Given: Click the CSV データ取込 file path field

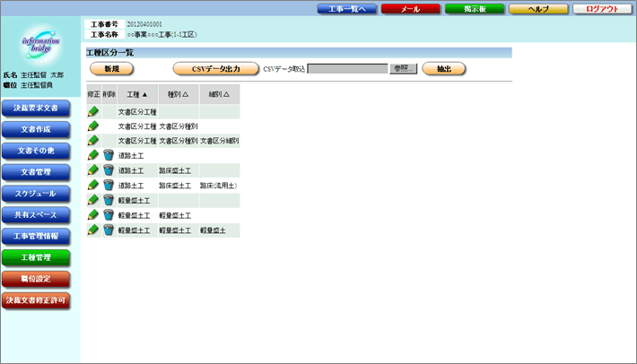Looking at the screenshot, I should pyautogui.click(x=348, y=69).
